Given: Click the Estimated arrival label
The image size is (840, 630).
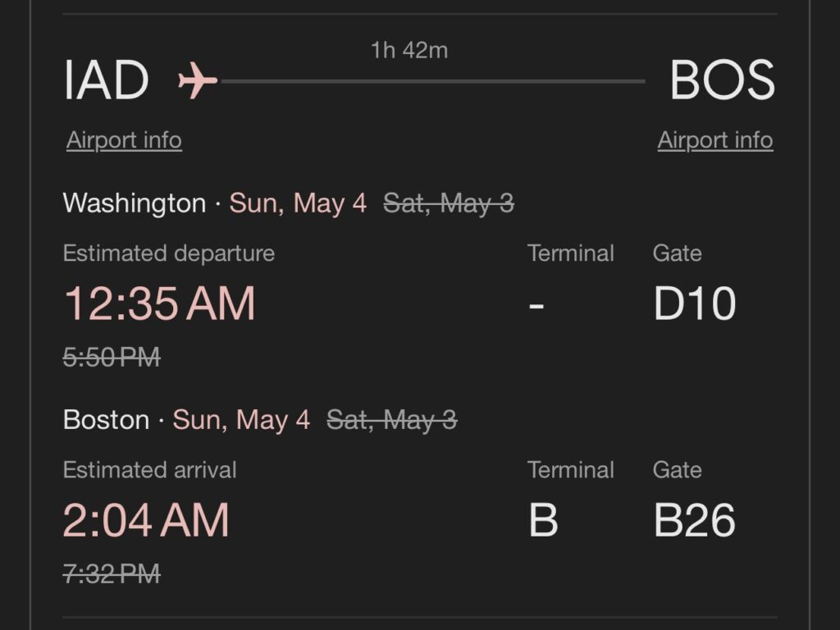Looking at the screenshot, I should pyautogui.click(x=149, y=470).
